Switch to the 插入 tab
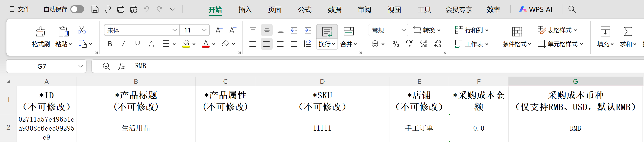Image resolution: width=644 pixels, height=142 pixels. coord(245,9)
